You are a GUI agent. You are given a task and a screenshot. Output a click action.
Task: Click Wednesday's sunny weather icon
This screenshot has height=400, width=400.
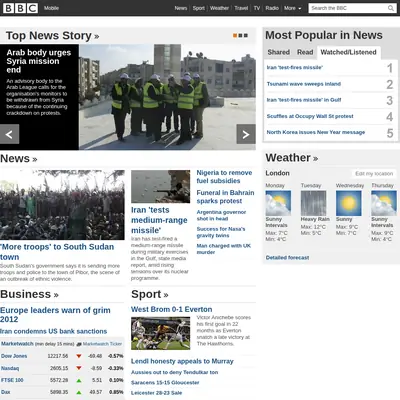click(x=349, y=203)
